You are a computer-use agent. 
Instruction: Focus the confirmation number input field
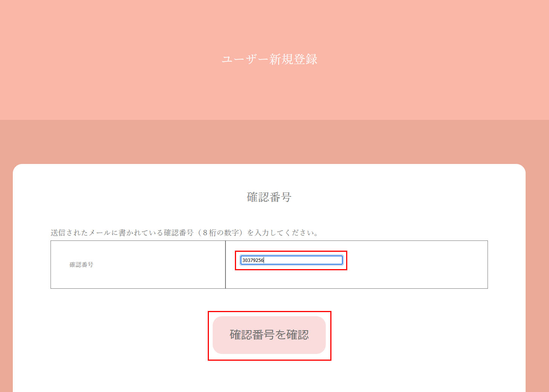pos(291,260)
